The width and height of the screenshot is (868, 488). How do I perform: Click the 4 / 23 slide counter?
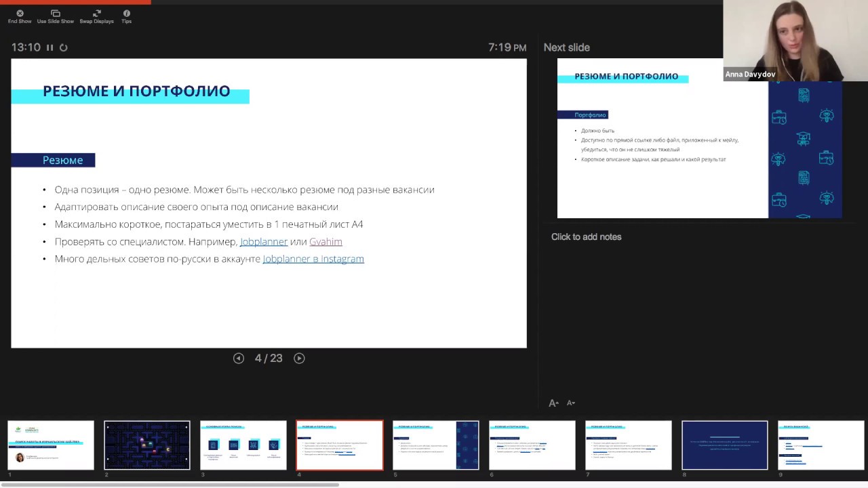pyautogui.click(x=269, y=358)
